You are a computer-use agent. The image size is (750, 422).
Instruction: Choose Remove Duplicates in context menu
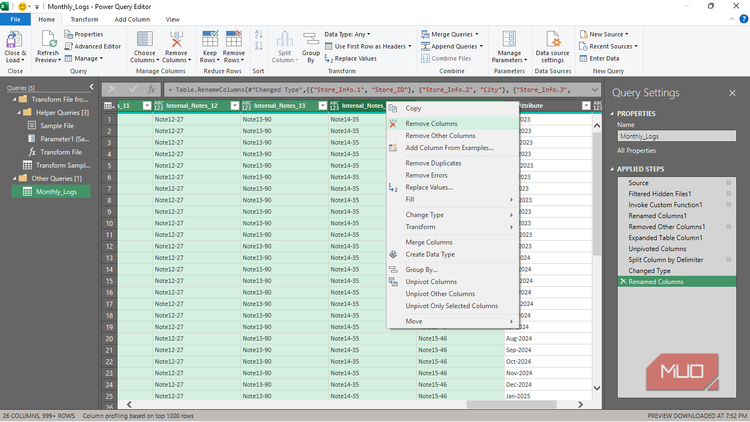pyautogui.click(x=452, y=163)
